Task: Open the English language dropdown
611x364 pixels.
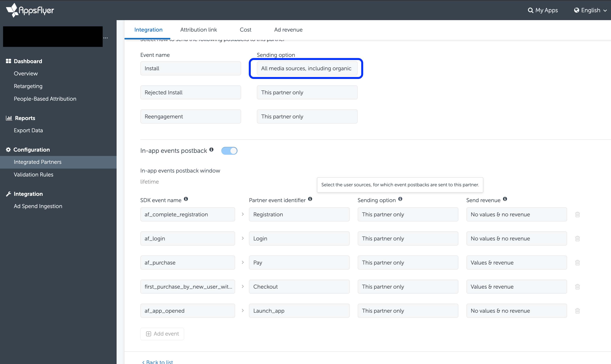Action: 590,10
